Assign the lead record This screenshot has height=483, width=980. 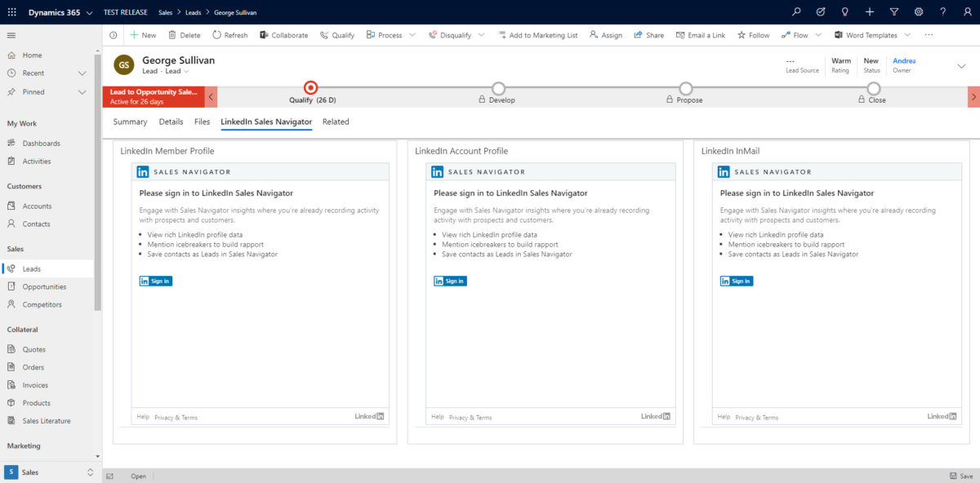coord(606,35)
